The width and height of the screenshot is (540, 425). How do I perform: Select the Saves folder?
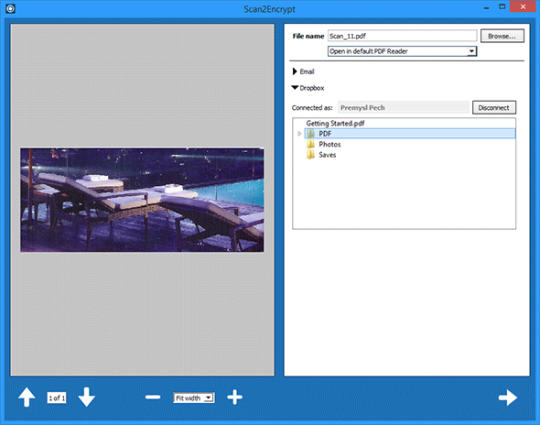(x=321, y=155)
